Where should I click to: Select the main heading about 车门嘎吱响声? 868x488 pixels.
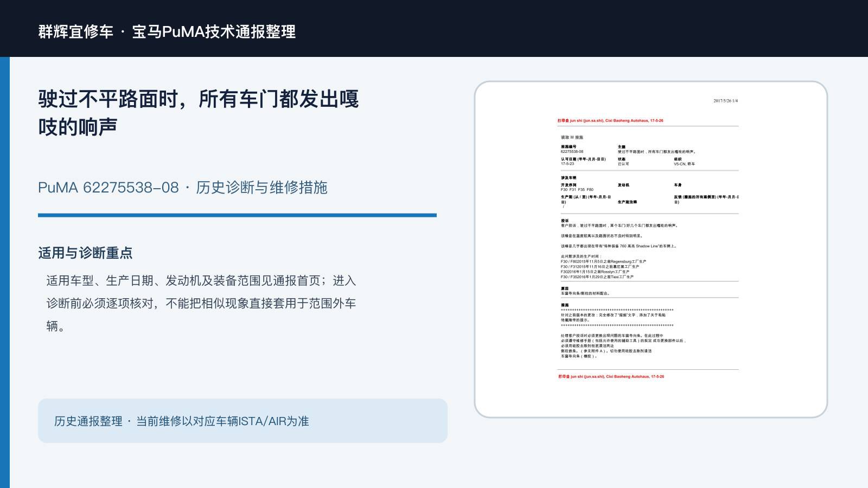coord(199,113)
